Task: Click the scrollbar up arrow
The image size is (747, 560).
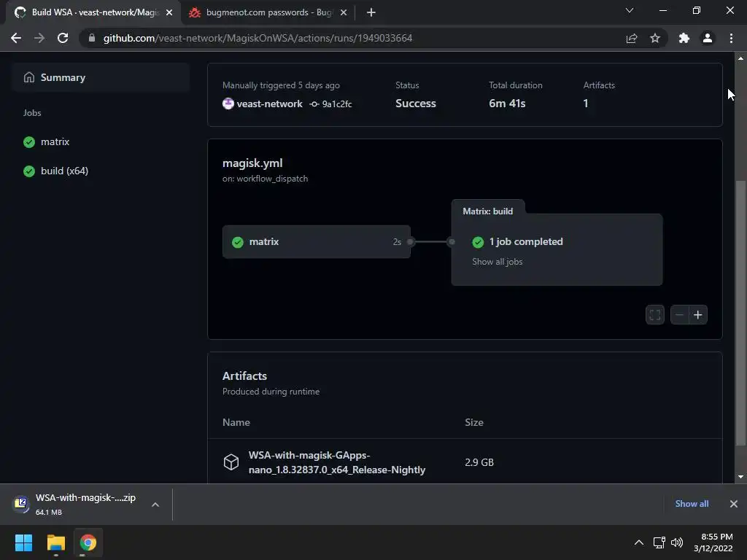Action: pos(740,58)
